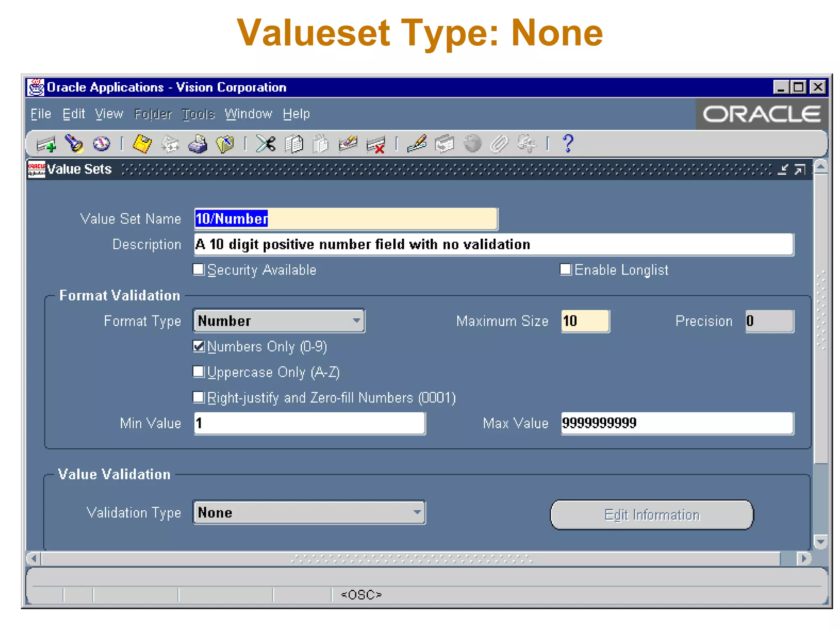Minimize the Oracle Applications window
840x630 pixels.
(781, 87)
